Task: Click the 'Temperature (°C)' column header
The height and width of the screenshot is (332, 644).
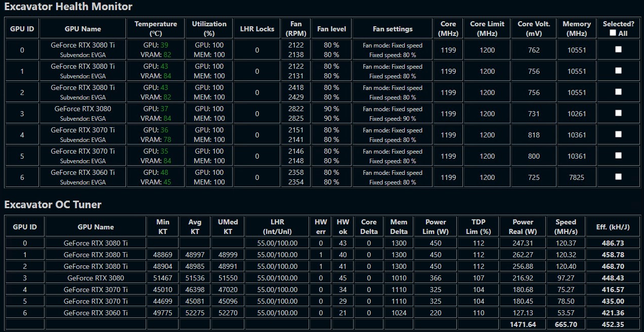Action: 156,29
